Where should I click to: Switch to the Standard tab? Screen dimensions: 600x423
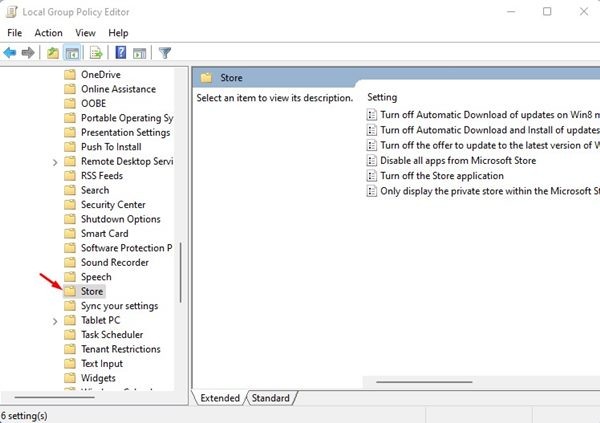click(x=271, y=398)
